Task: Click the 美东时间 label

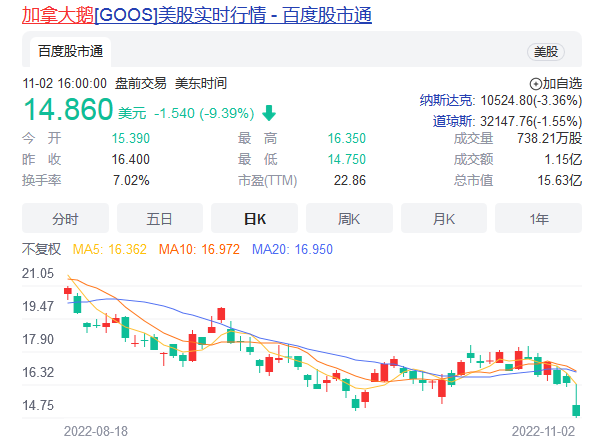Action: click(201, 84)
